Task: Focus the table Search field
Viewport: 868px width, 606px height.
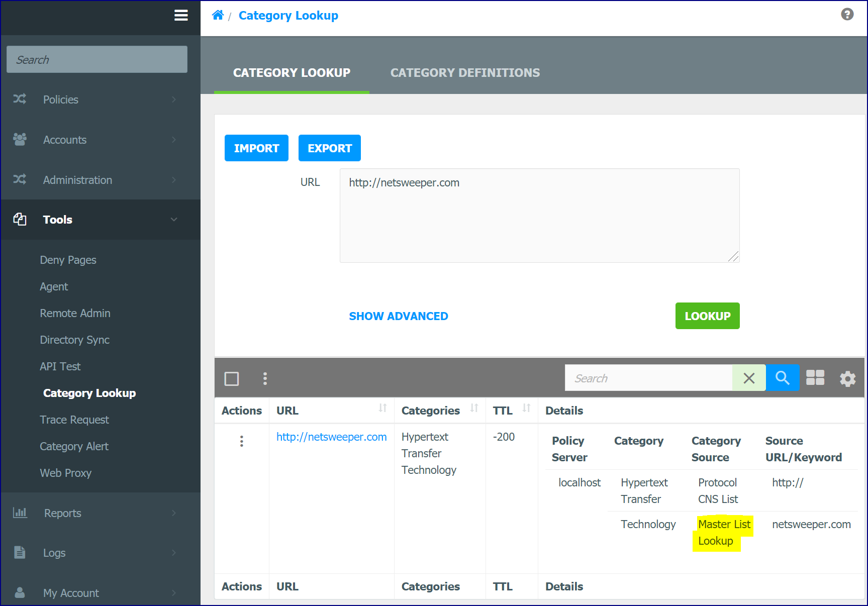Action: click(648, 378)
